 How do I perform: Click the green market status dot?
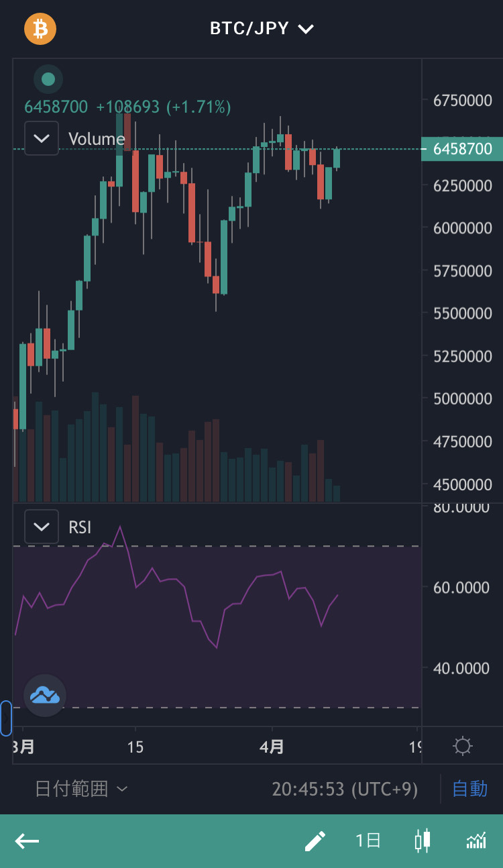[48, 79]
